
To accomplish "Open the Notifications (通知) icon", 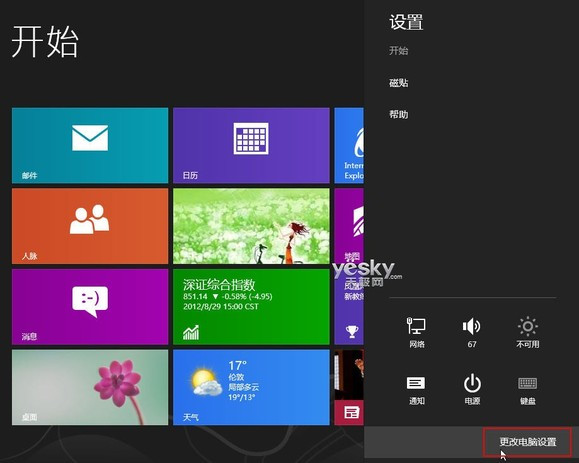I will [x=417, y=390].
